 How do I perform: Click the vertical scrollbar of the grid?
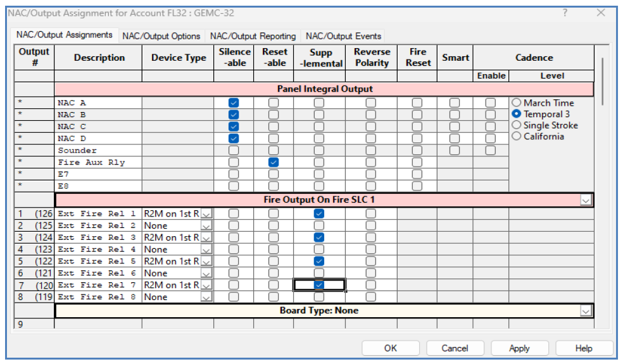[603, 82]
